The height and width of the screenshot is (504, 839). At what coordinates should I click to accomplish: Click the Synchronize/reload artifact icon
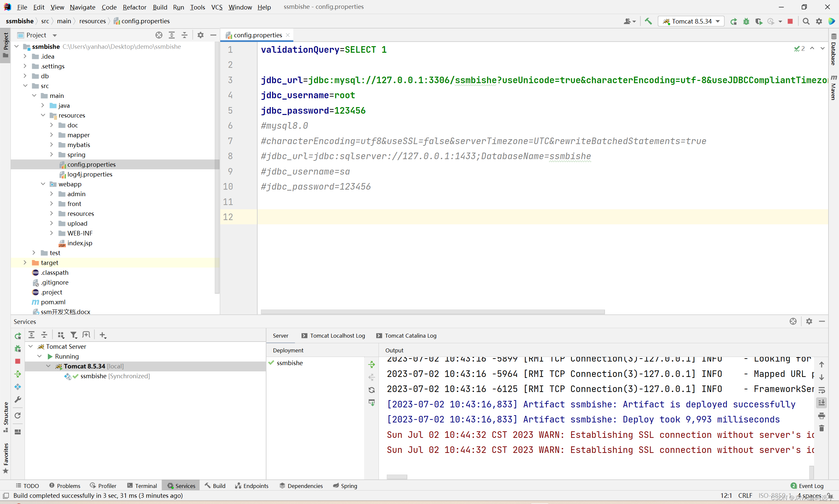[x=372, y=390]
